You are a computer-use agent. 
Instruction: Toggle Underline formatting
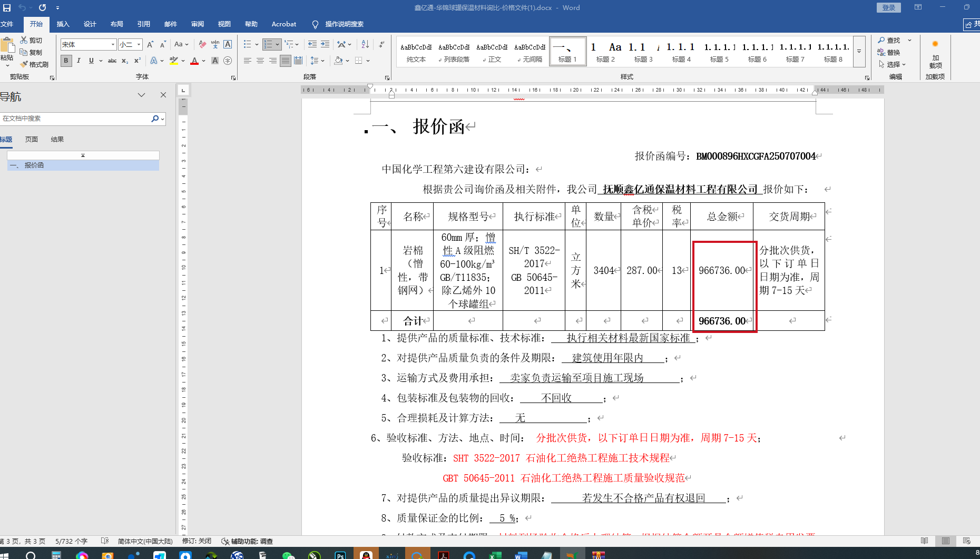pyautogui.click(x=91, y=61)
